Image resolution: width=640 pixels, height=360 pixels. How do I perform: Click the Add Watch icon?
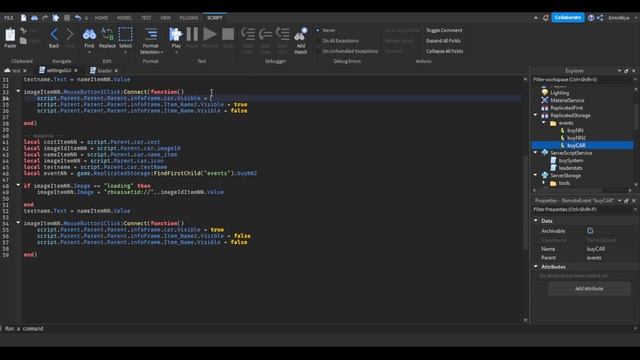(x=301, y=35)
